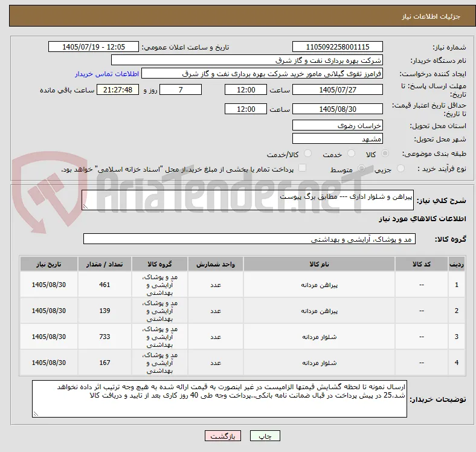Click the buyer notes text area

(x=219, y=399)
